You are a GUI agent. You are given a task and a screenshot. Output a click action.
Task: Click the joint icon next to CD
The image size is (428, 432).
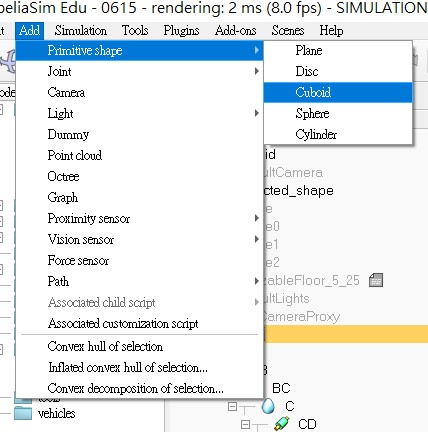[x=282, y=424]
